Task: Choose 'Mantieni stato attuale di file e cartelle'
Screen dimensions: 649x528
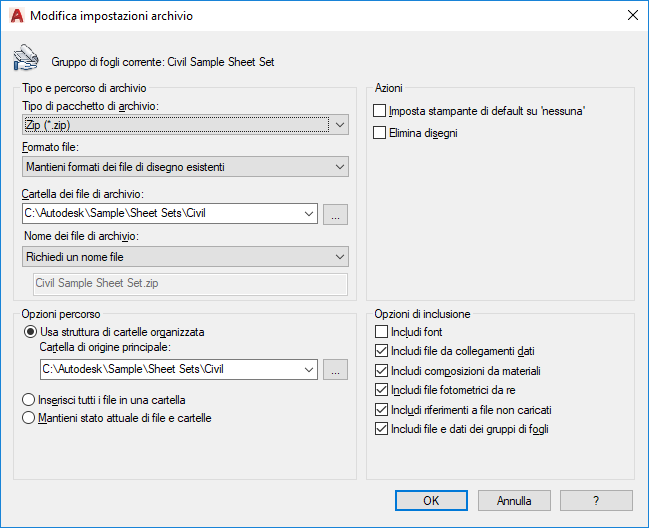Action: click(30, 418)
